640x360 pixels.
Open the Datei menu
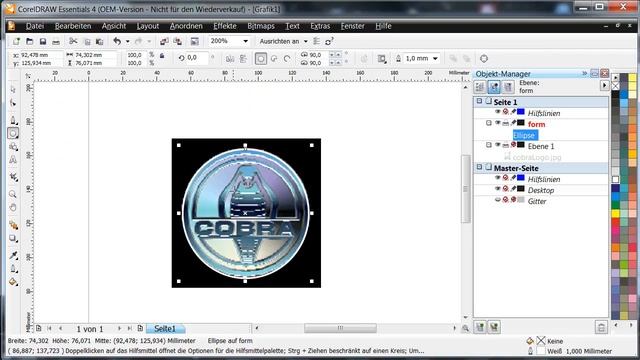(x=35, y=26)
